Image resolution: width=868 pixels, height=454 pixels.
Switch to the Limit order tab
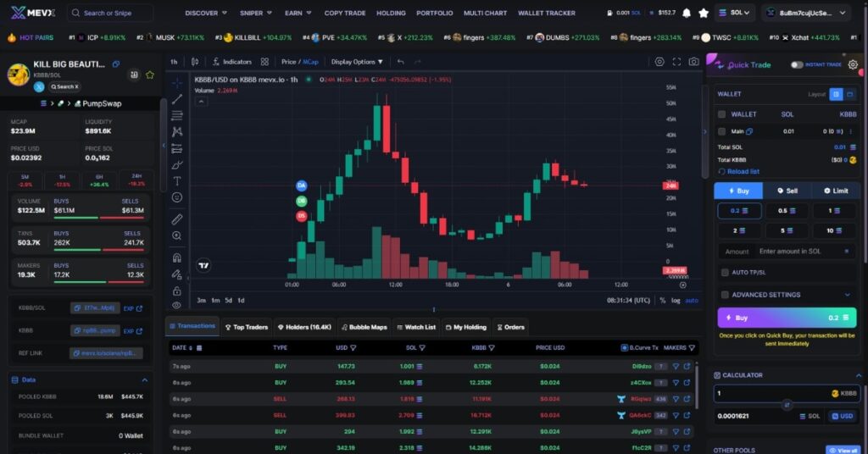coord(836,191)
